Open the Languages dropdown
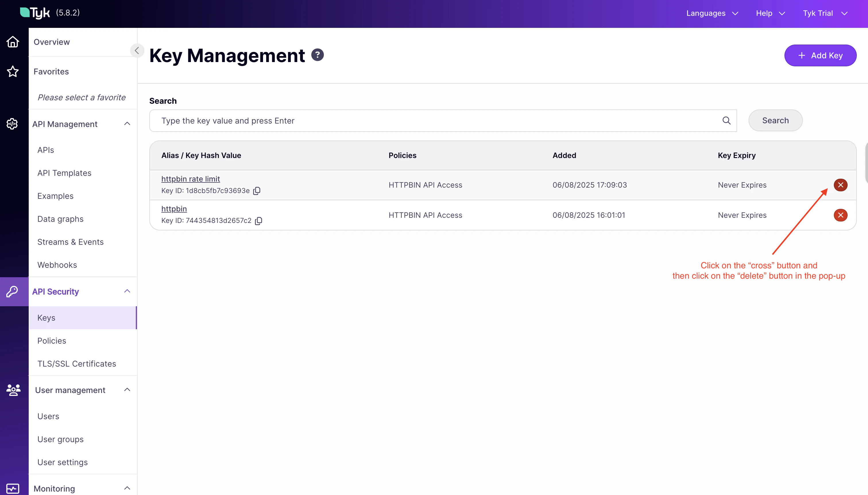 click(712, 13)
